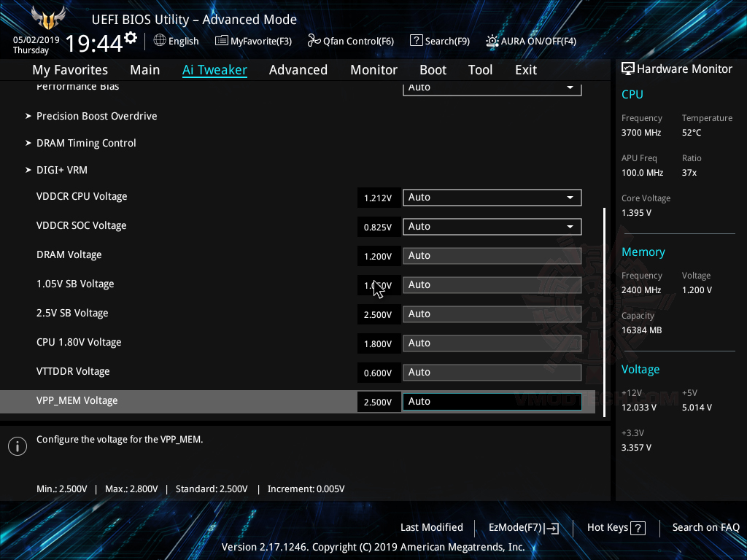Screen dimensions: 747x560
Task: Click the 16384 MB capacity value
Action: tap(642, 330)
